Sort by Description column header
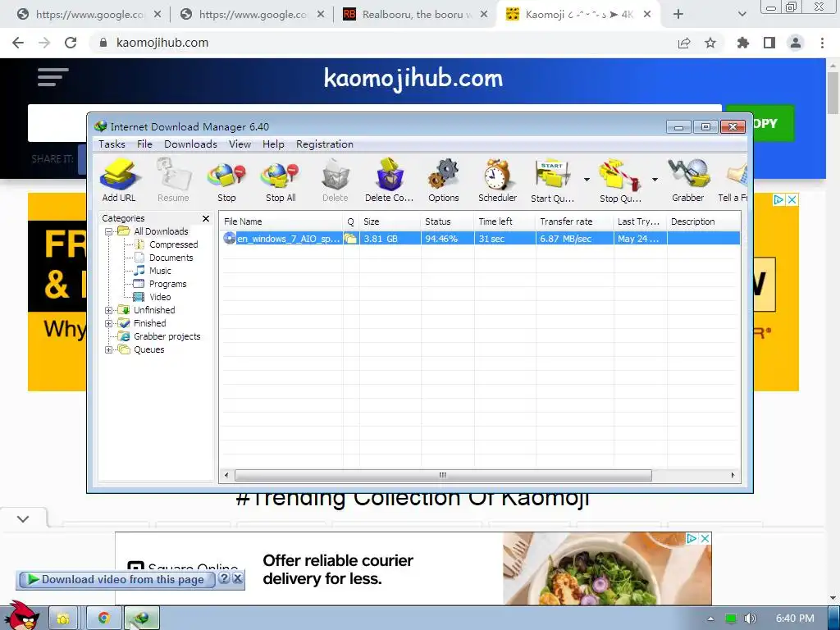Image resolution: width=840 pixels, height=630 pixels. (703, 221)
